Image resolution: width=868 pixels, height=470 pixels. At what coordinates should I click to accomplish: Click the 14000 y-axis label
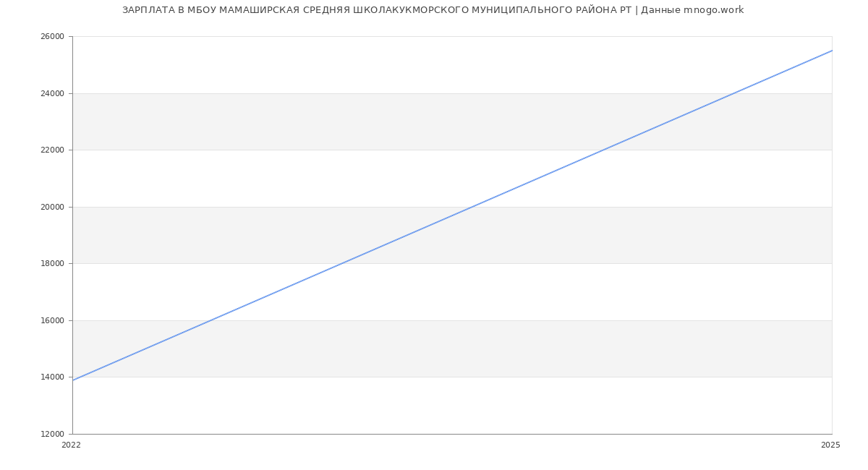[52, 377]
